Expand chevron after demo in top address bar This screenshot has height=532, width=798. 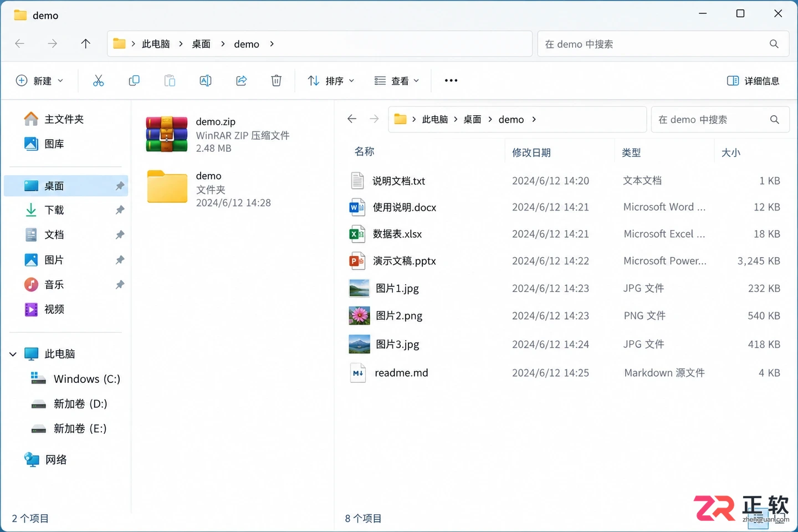(272, 44)
